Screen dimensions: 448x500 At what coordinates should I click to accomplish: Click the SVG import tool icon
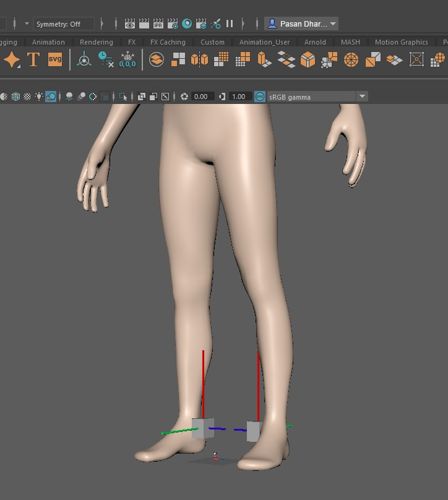(x=55, y=59)
